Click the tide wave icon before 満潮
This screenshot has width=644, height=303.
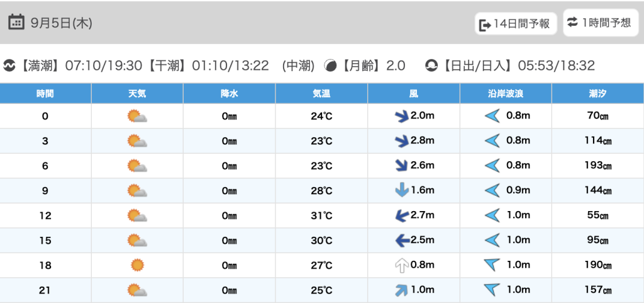click(9, 66)
